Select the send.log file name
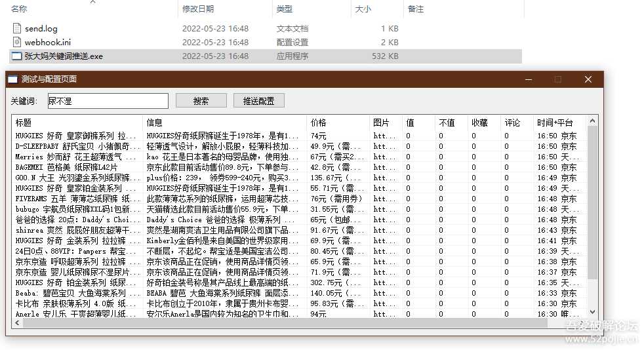The height and width of the screenshot is (350, 644). [x=41, y=28]
